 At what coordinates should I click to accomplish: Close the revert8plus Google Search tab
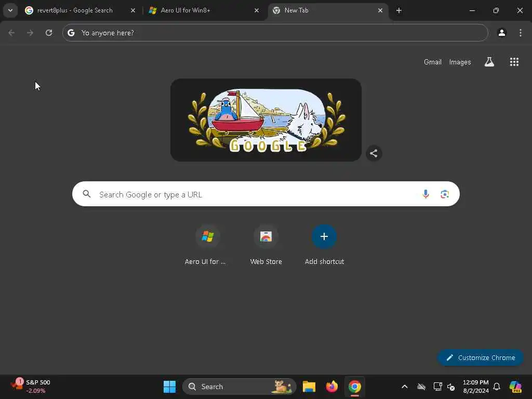coord(133,10)
